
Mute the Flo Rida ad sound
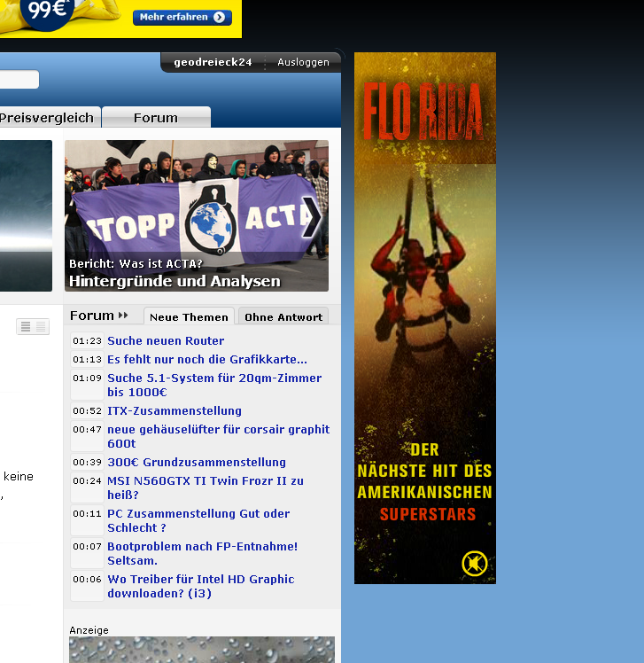tap(475, 563)
